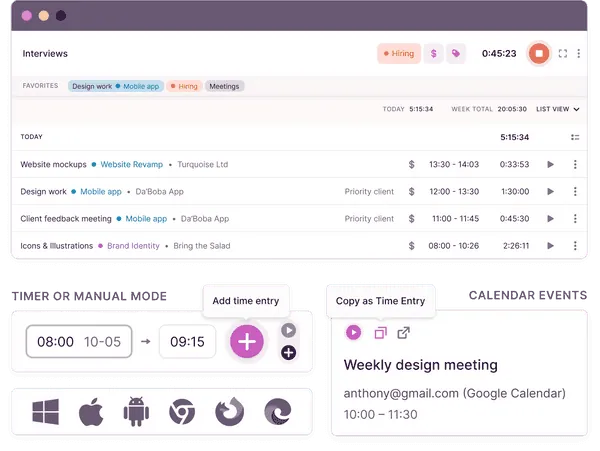Click the Today group list icon
This screenshot has height=451, width=600.
coord(575,137)
